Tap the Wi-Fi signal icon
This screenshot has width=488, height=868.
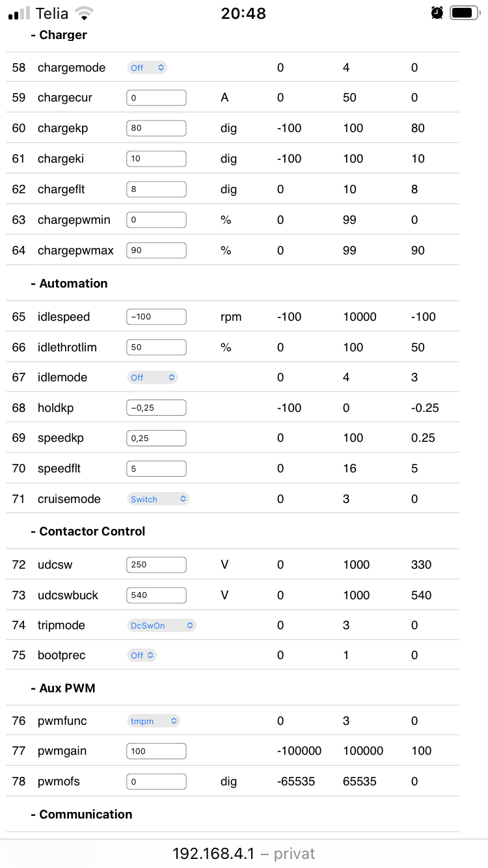[x=83, y=13]
